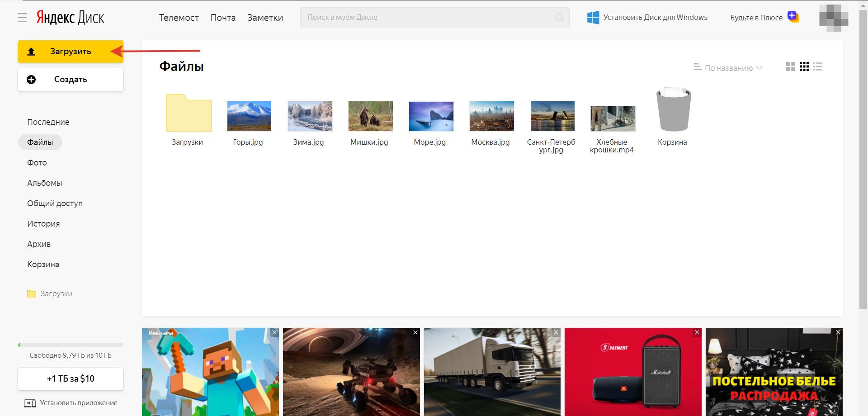868x416 pixels.
Task: Click the +1 ТБ за $10 button
Action: click(x=71, y=379)
